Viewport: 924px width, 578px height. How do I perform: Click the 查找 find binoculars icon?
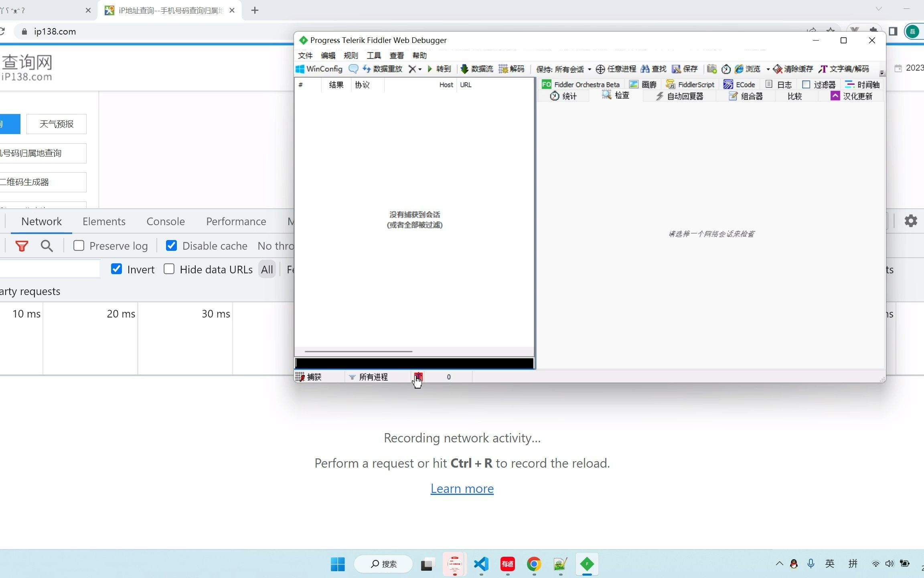pyautogui.click(x=645, y=69)
